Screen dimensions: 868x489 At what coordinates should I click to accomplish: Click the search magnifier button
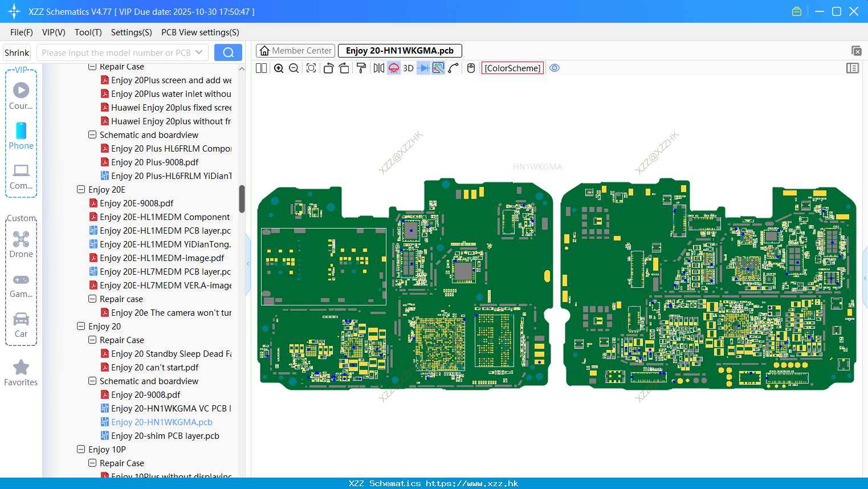[228, 52]
